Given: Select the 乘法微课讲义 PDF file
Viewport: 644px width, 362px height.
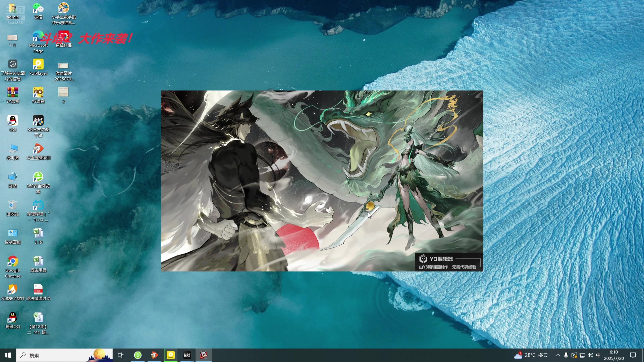Looking at the screenshot, I should 38,293.
